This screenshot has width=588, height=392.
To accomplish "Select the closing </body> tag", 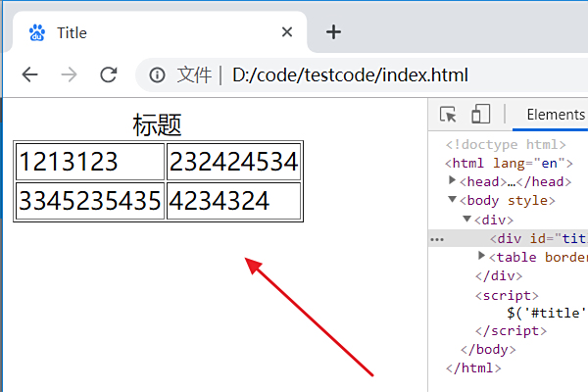I will pyautogui.click(x=488, y=350).
